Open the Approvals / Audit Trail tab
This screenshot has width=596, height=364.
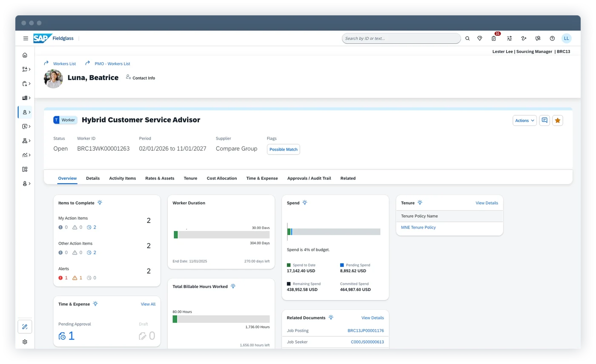[309, 178]
